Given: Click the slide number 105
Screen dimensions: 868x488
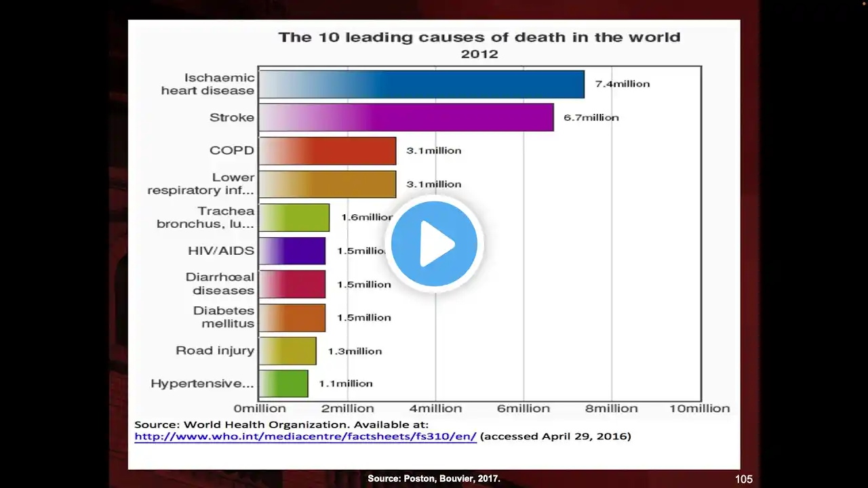Looking at the screenshot, I should 744,479.
